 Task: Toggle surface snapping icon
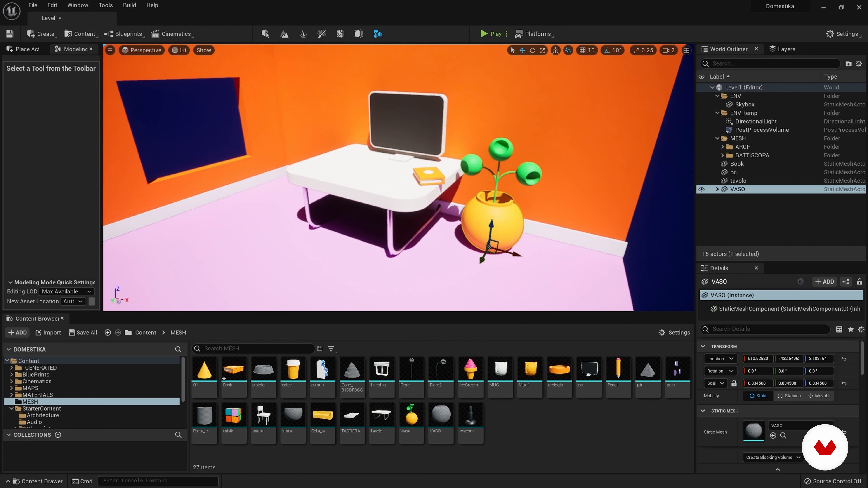coord(568,50)
